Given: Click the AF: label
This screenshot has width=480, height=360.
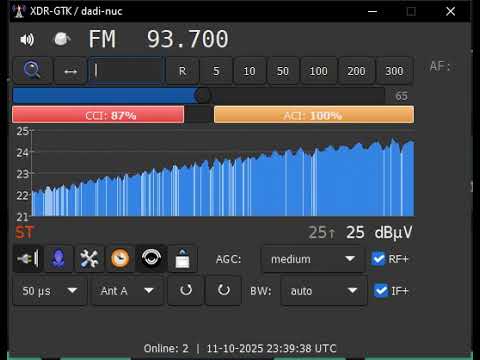Looking at the screenshot, I should [440, 66].
